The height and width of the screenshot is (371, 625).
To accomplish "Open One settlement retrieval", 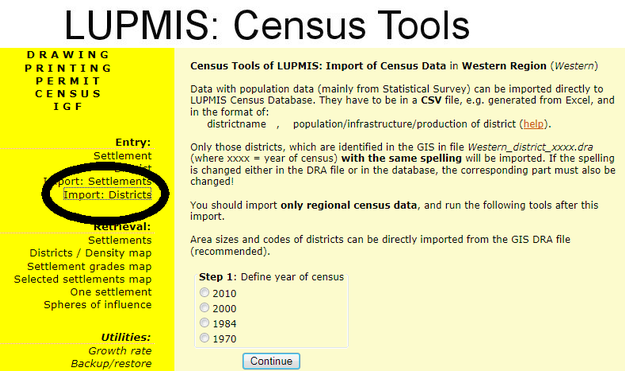I will 111,292.
